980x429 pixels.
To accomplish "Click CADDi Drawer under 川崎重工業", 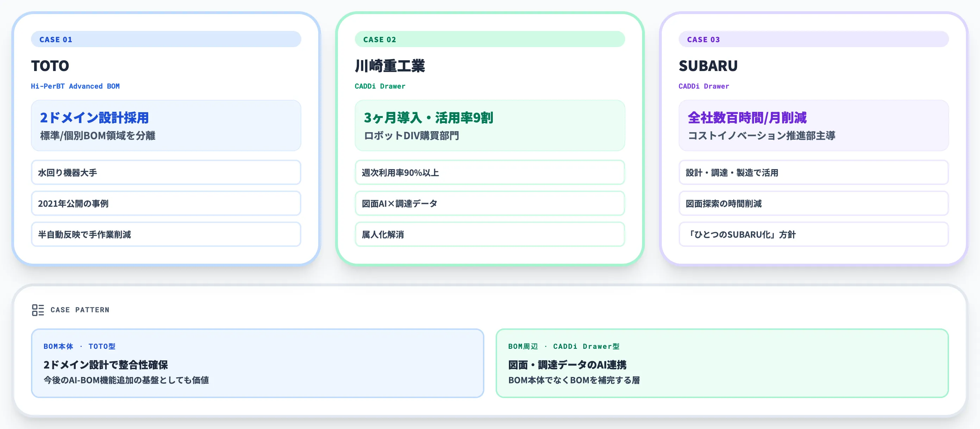I will point(380,86).
